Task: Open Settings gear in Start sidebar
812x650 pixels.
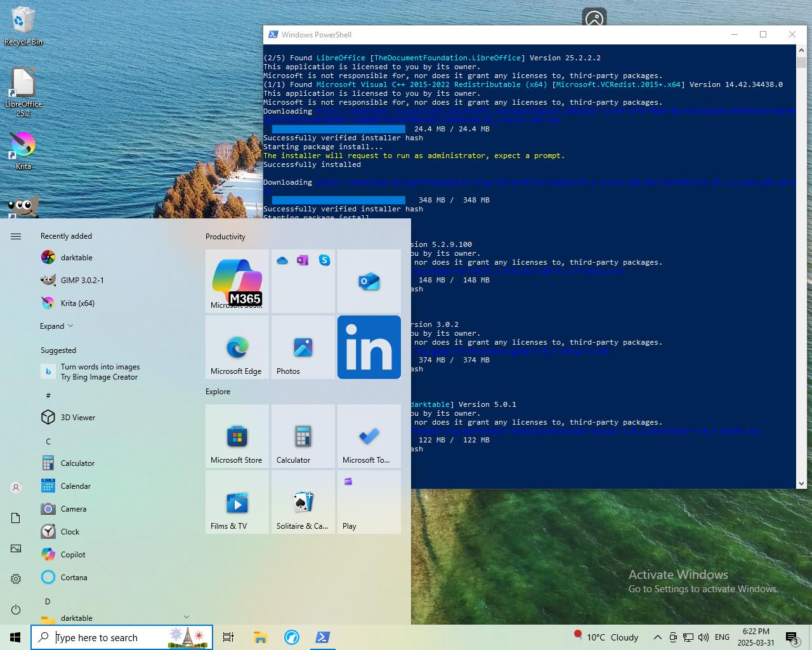Action: pos(16,579)
